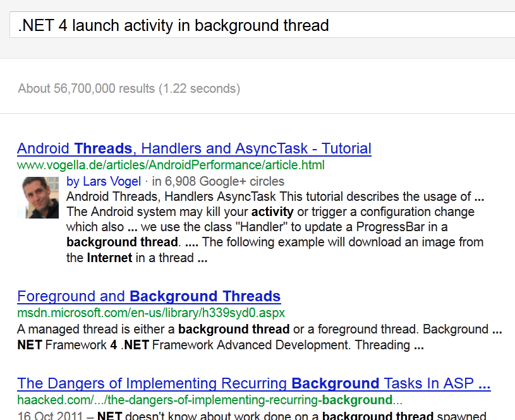Screen dimensions: 515x420
Task: Click Lars Vogel's author photo
Action: [x=42, y=196]
